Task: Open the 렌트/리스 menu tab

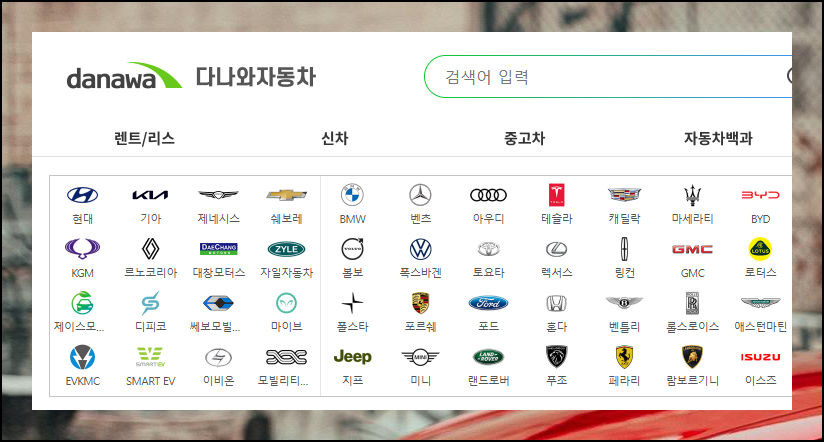Action: (145, 138)
